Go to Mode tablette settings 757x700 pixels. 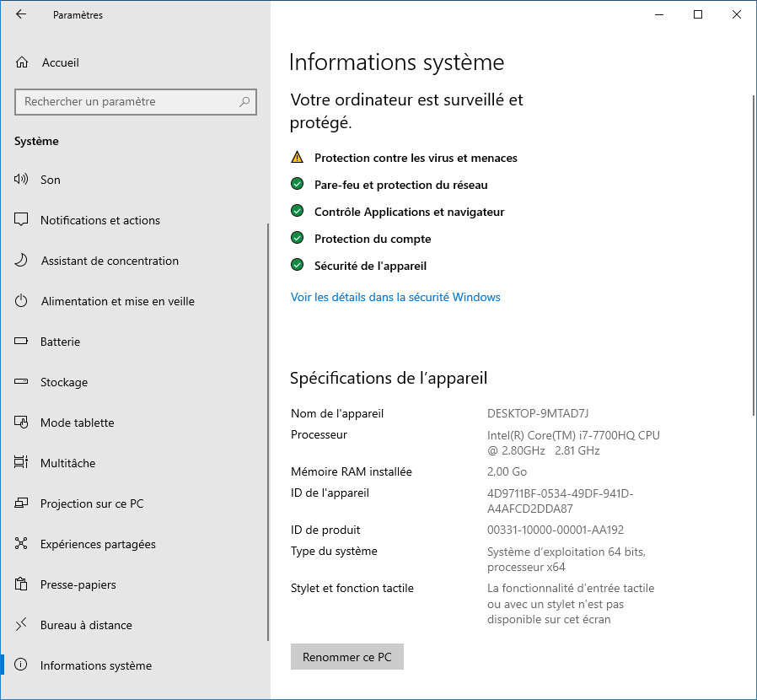tap(77, 423)
